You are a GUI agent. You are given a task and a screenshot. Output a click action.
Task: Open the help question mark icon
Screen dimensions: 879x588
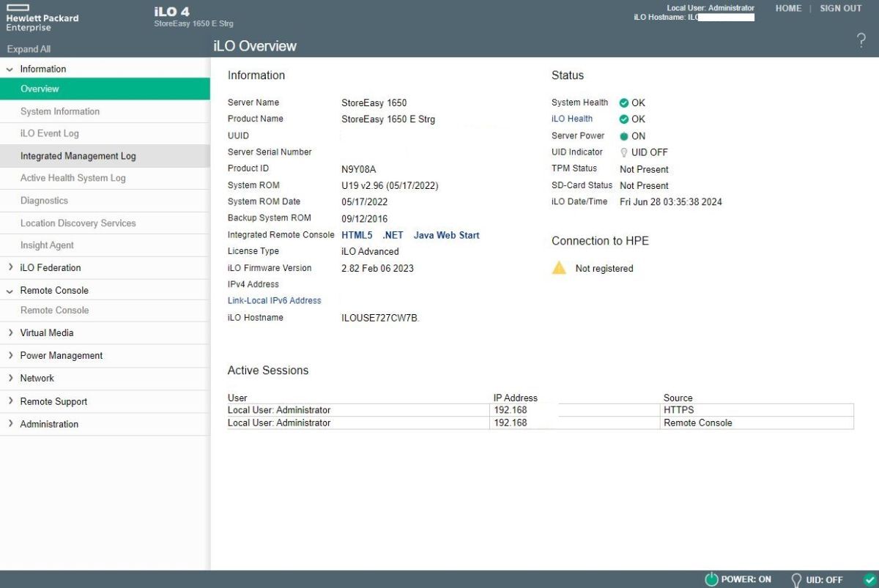[861, 41]
